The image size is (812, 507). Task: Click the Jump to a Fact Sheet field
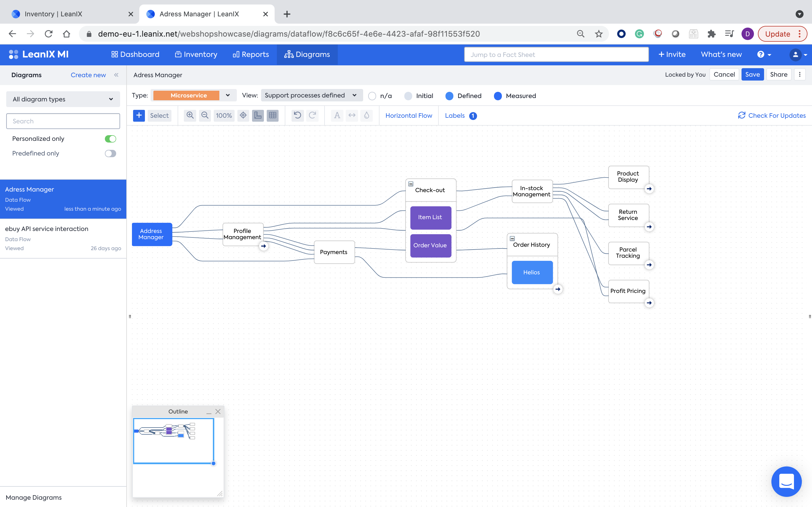(x=556, y=55)
